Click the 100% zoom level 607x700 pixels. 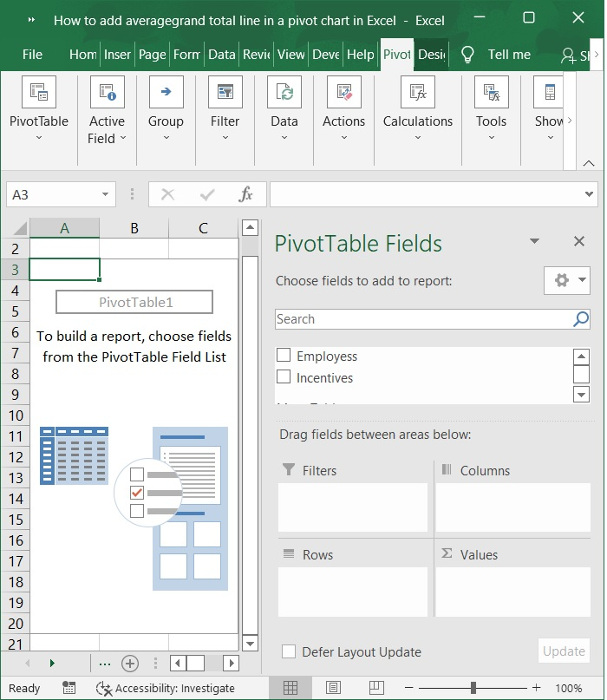[569, 688]
